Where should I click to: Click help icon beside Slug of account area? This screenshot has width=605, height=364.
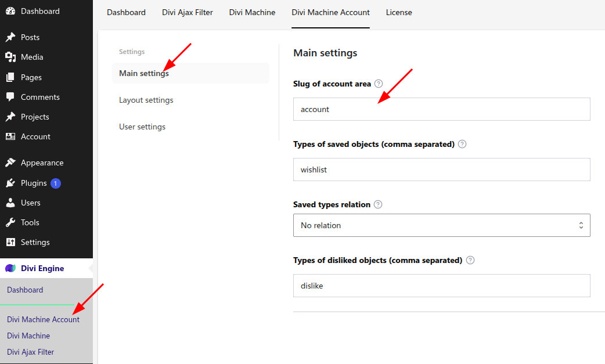[x=379, y=84]
